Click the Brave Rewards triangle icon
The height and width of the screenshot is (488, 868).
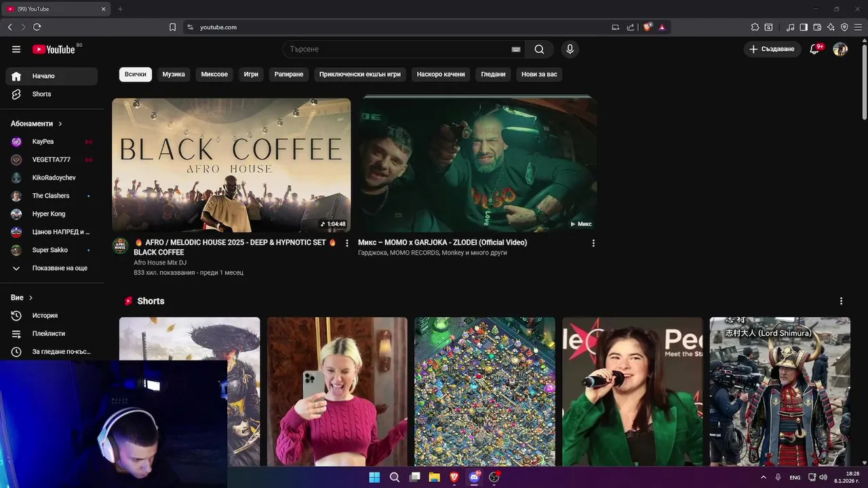662,27
